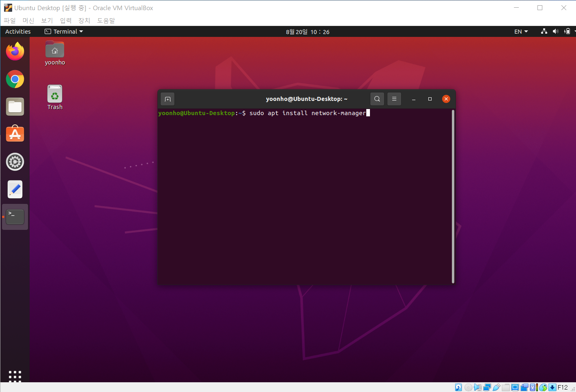Click the command text 'sudo apt install network-manager'

click(x=307, y=113)
